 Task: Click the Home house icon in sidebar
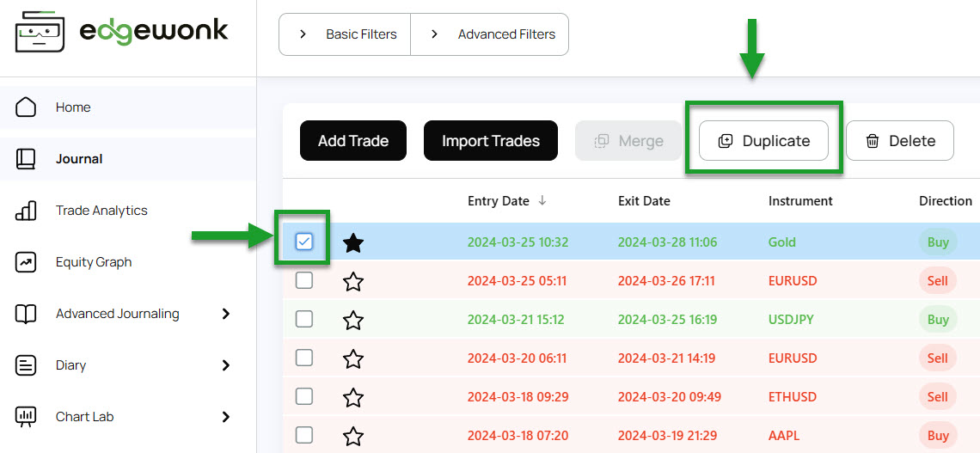click(26, 107)
